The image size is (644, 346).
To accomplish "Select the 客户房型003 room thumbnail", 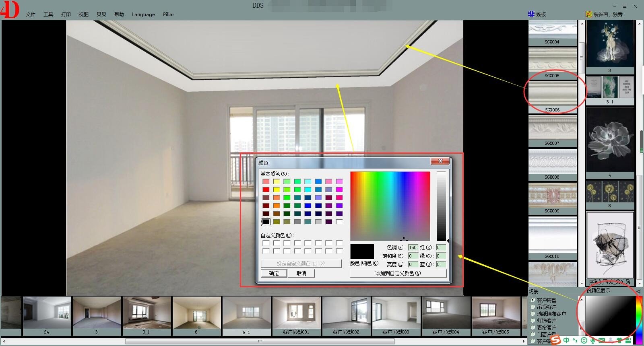I will [396, 316].
